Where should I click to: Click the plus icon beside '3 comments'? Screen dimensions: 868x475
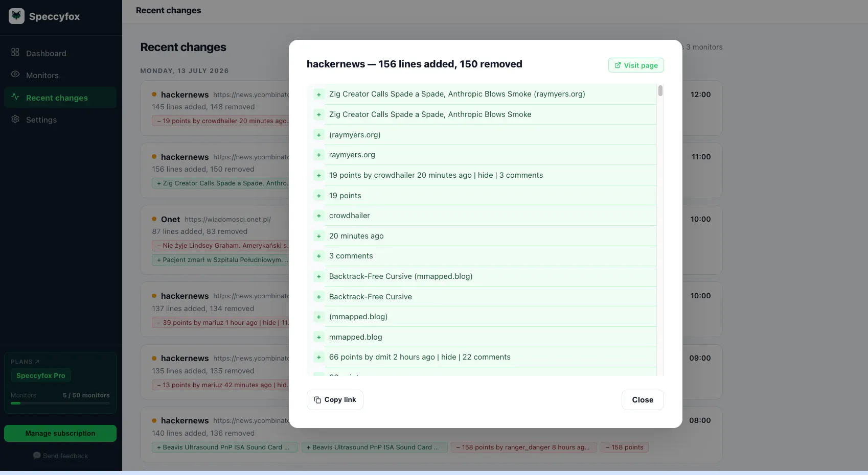pos(319,256)
